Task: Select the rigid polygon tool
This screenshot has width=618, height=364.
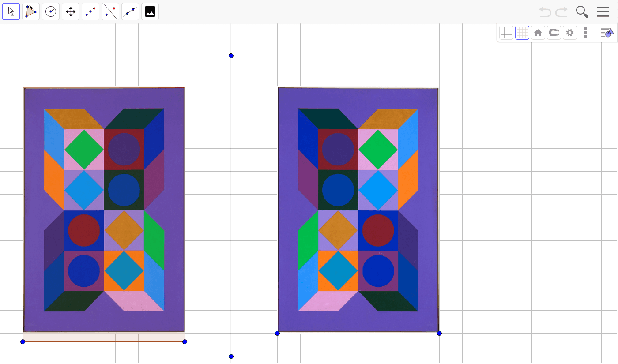Action: point(31,11)
